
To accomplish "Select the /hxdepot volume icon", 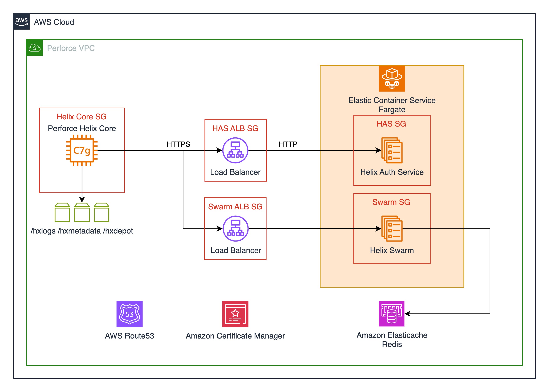I will click(101, 212).
